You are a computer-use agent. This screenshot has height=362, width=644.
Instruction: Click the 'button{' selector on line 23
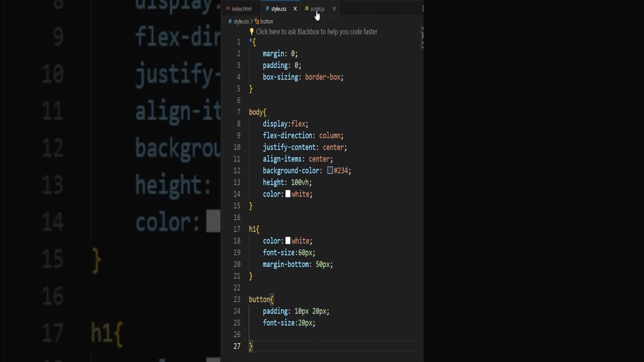(261, 300)
